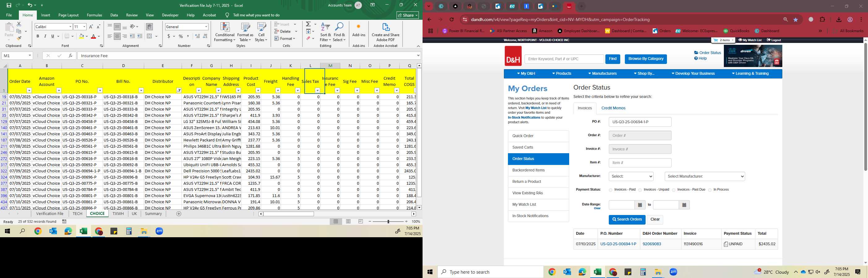
Task: Click the Add-ins icon
Action: coord(359,30)
